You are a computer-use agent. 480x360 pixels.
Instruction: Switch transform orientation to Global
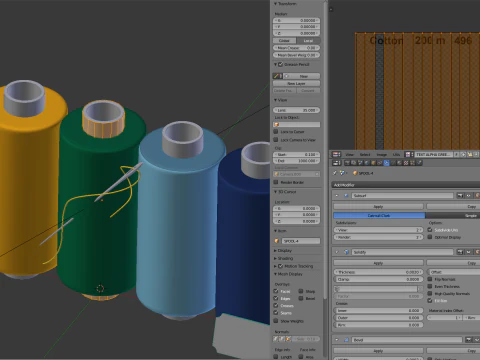(x=284, y=41)
